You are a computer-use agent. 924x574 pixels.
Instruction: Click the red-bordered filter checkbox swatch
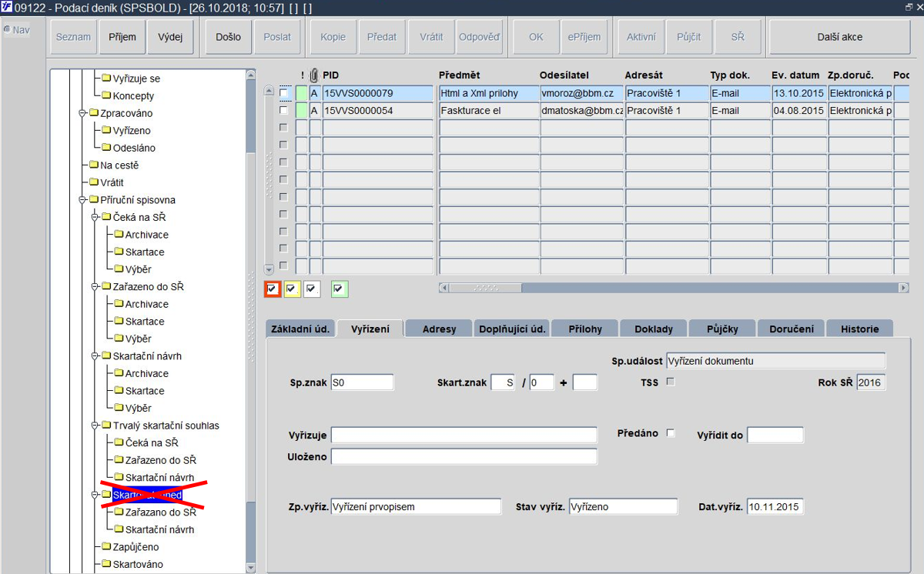click(272, 289)
